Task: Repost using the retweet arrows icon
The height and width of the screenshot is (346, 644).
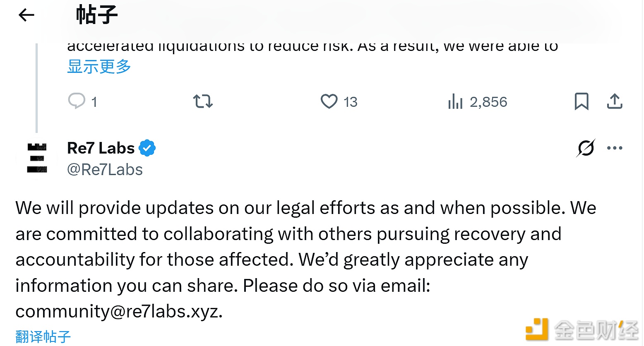Action: 203,101
